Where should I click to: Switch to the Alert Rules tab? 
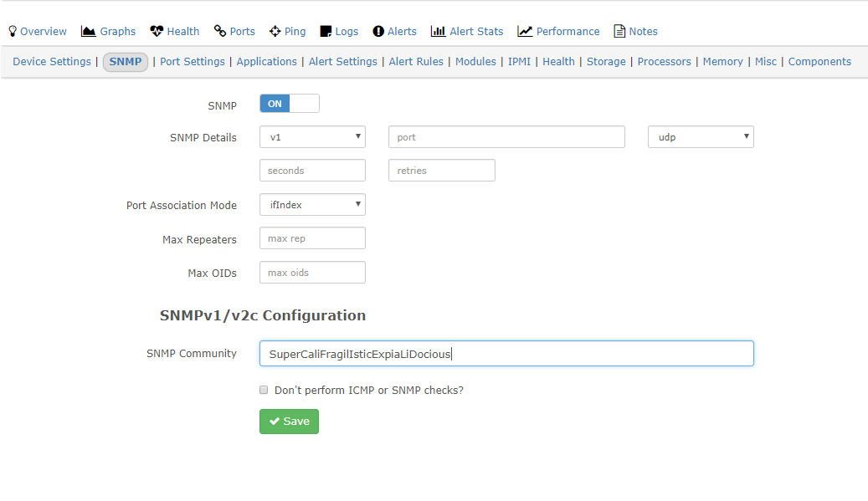point(416,61)
